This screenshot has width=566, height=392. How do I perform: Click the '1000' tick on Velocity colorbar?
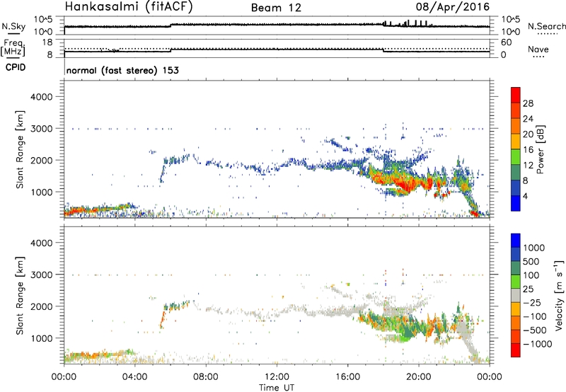pos(534,248)
